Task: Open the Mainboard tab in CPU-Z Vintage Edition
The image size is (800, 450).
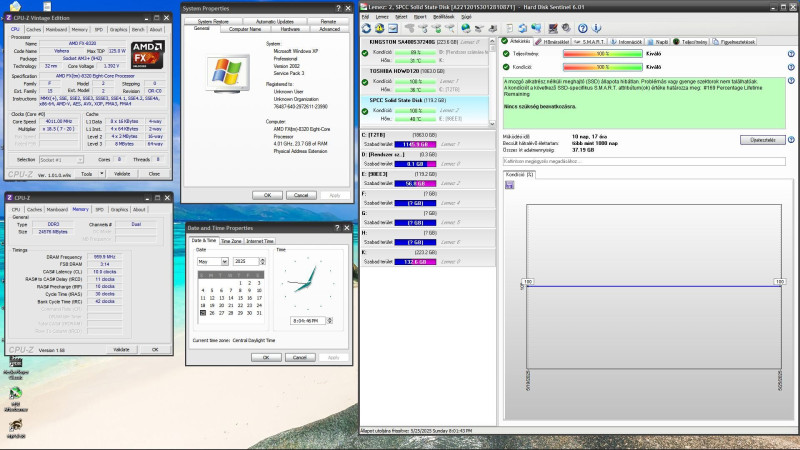Action: (x=56, y=30)
